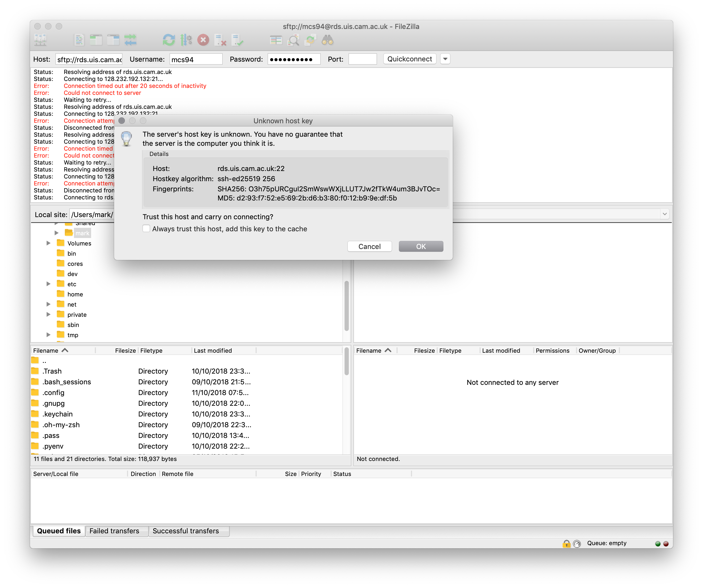
Task: Open the binoculars file search icon
Action: (327, 40)
